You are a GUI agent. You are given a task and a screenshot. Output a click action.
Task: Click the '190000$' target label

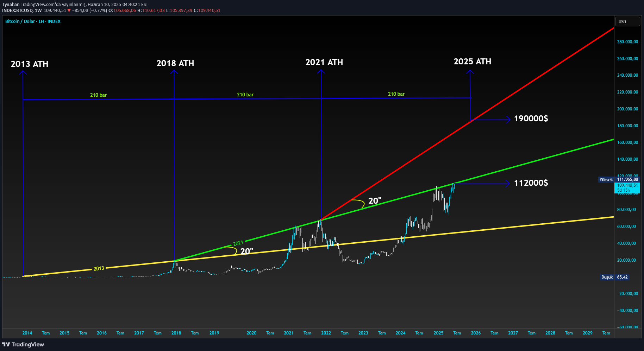tap(531, 119)
